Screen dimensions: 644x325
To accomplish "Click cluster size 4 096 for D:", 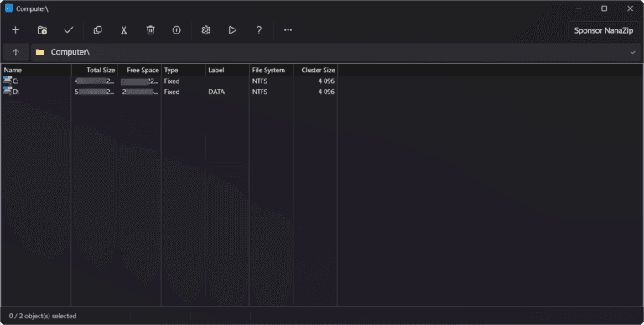I will tap(326, 92).
